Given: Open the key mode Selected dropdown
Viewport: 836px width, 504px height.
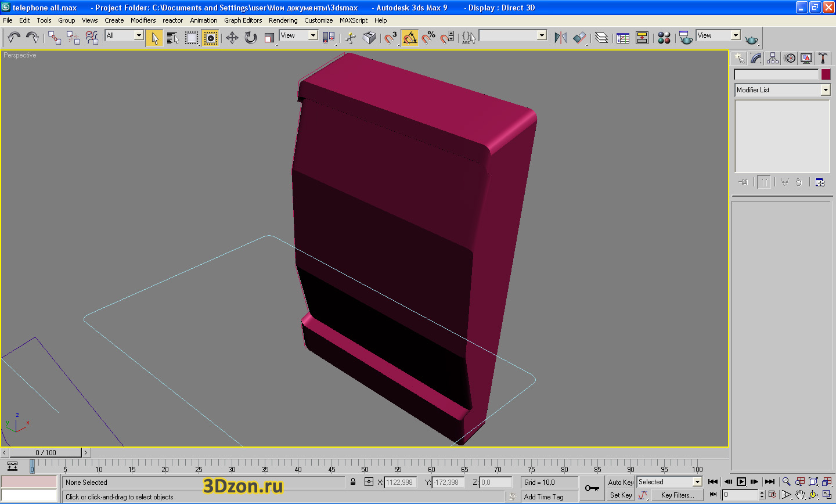Looking at the screenshot, I should 669,482.
